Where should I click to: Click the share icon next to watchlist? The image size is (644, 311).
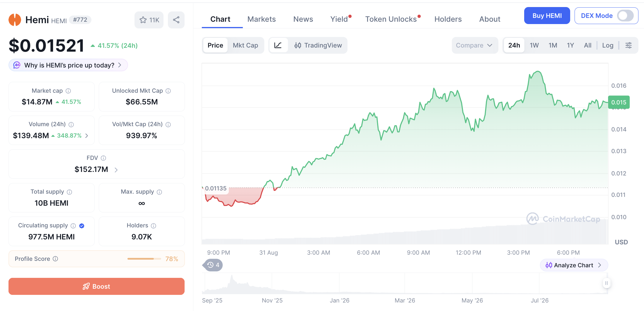click(176, 20)
